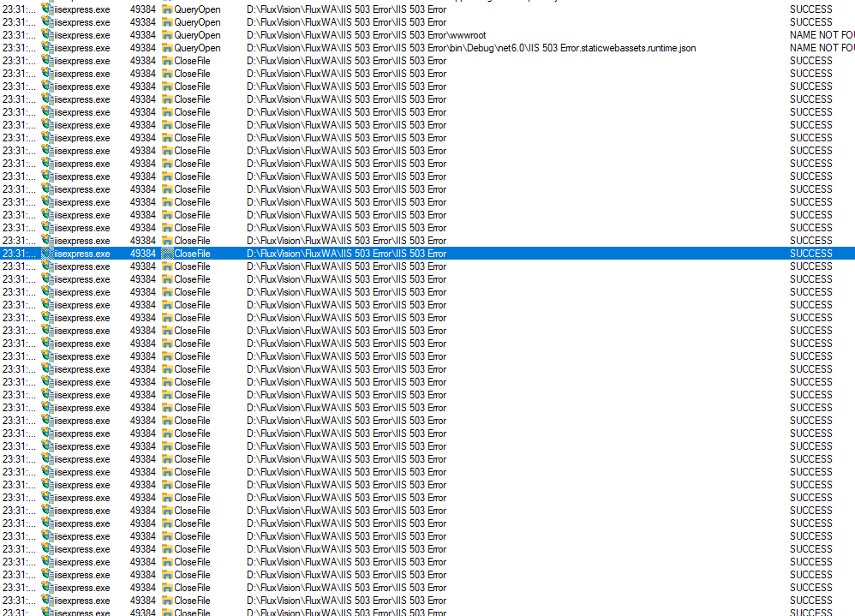Click the CloseFile operation label directly below the highlighted row
The image size is (855, 616).
(x=193, y=266)
